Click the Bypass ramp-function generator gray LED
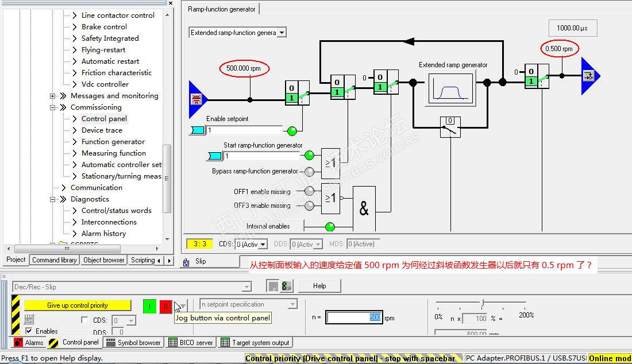The width and height of the screenshot is (632, 364). (x=309, y=172)
